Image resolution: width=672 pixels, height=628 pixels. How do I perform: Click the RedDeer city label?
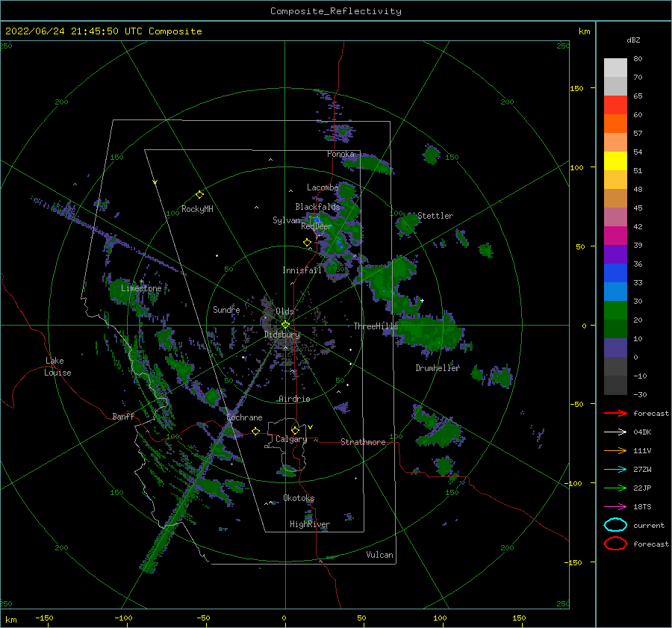coord(317,226)
